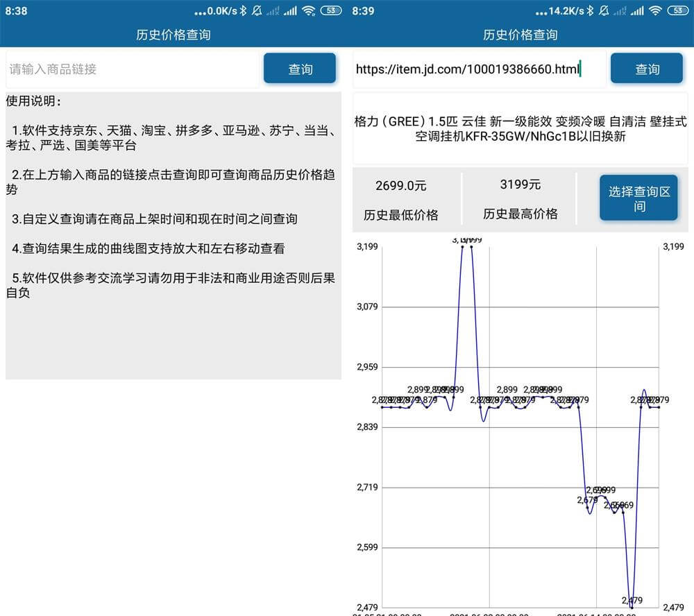Tap the 2,719 left axis label

367,487
